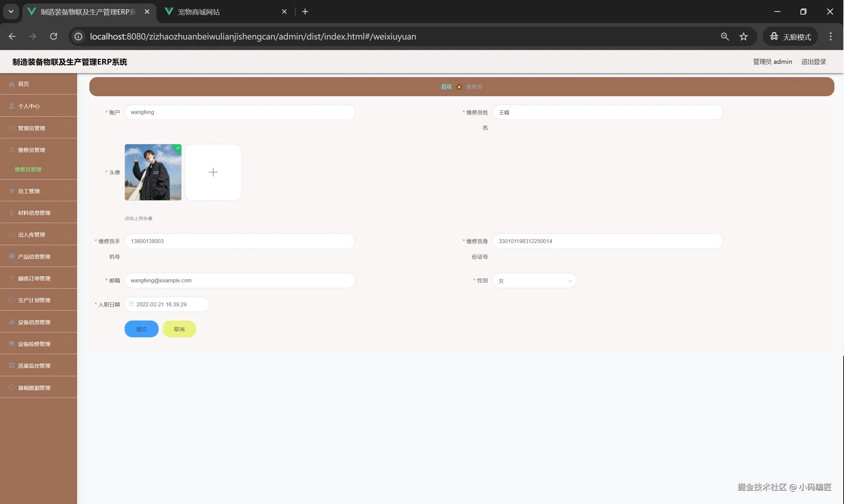Bookmark this page with the star icon
This screenshot has width=844, height=504.
click(743, 37)
